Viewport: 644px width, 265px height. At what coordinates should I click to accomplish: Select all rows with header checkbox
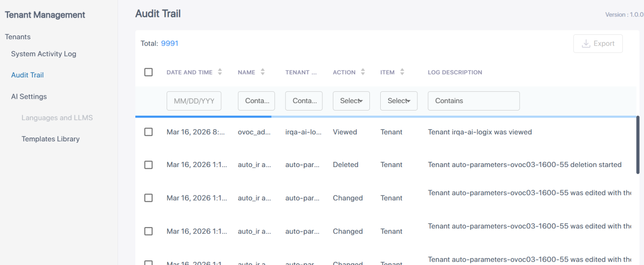coord(148,72)
